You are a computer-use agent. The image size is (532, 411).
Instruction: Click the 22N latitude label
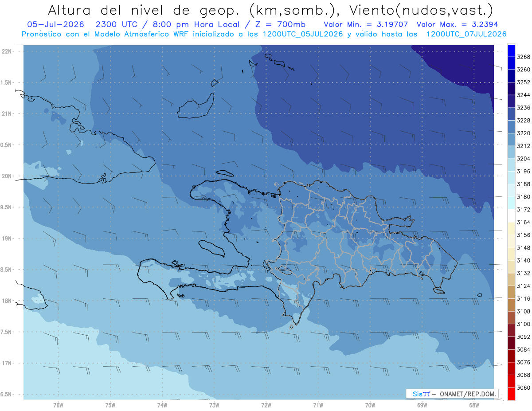point(7,51)
